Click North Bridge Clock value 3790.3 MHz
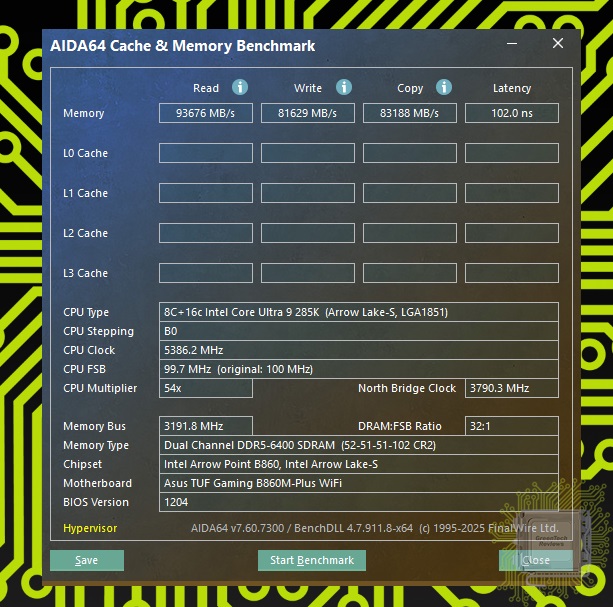Image resolution: width=613 pixels, height=607 pixels. 512,388
